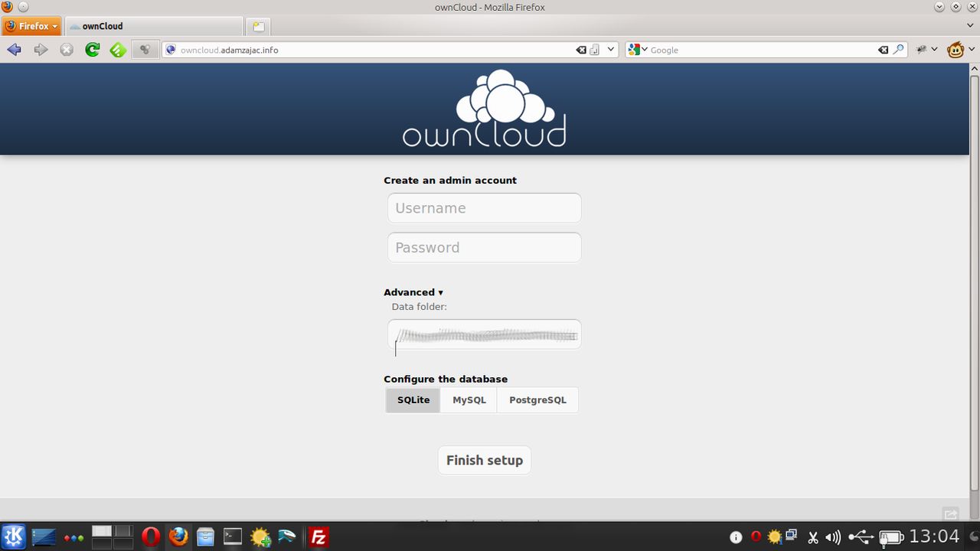Click the 13:04 clock

934,536
